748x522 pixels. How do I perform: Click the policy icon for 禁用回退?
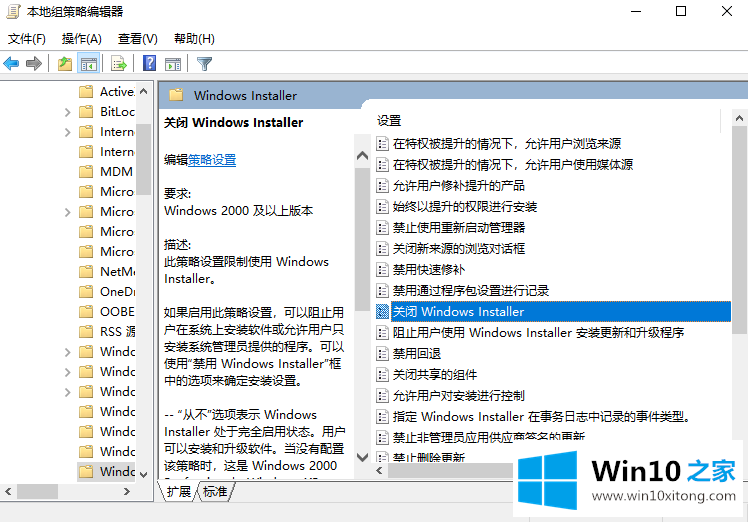click(x=382, y=354)
